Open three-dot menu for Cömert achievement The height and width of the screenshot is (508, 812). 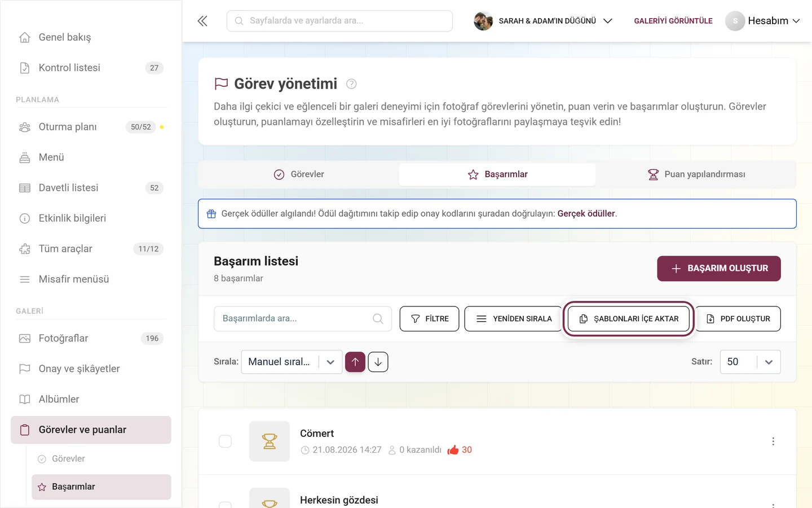pos(773,441)
